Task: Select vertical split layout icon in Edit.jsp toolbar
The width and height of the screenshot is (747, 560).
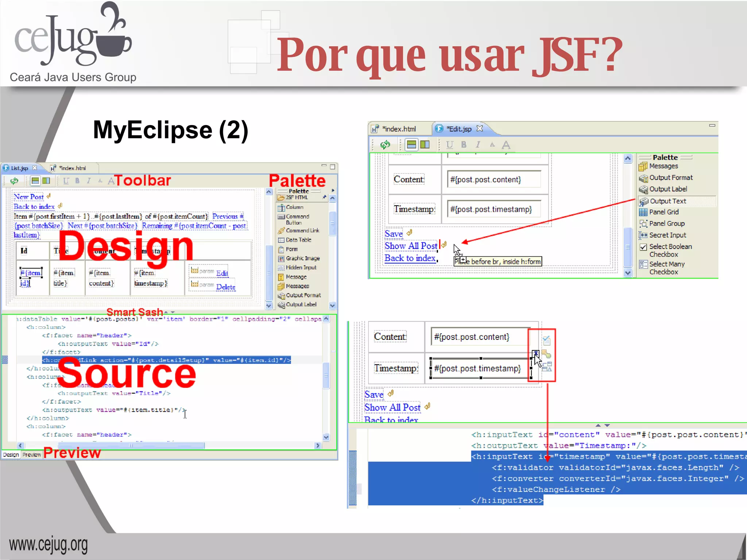Action: point(425,145)
